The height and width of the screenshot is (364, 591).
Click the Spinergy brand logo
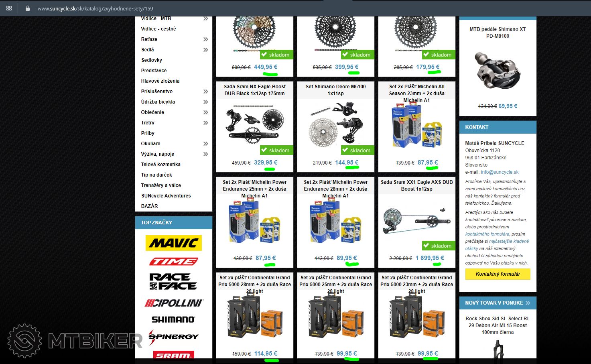(x=173, y=337)
